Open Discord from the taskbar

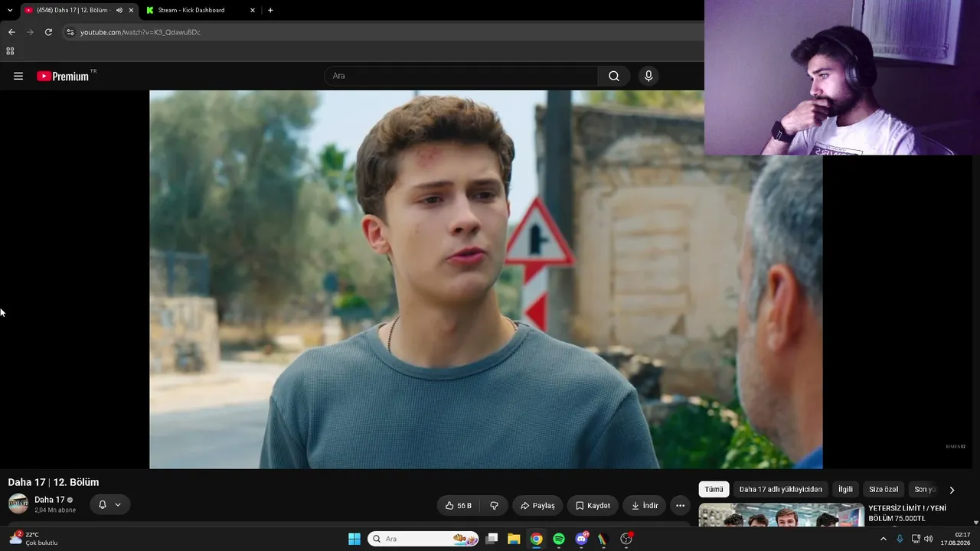[x=581, y=539]
